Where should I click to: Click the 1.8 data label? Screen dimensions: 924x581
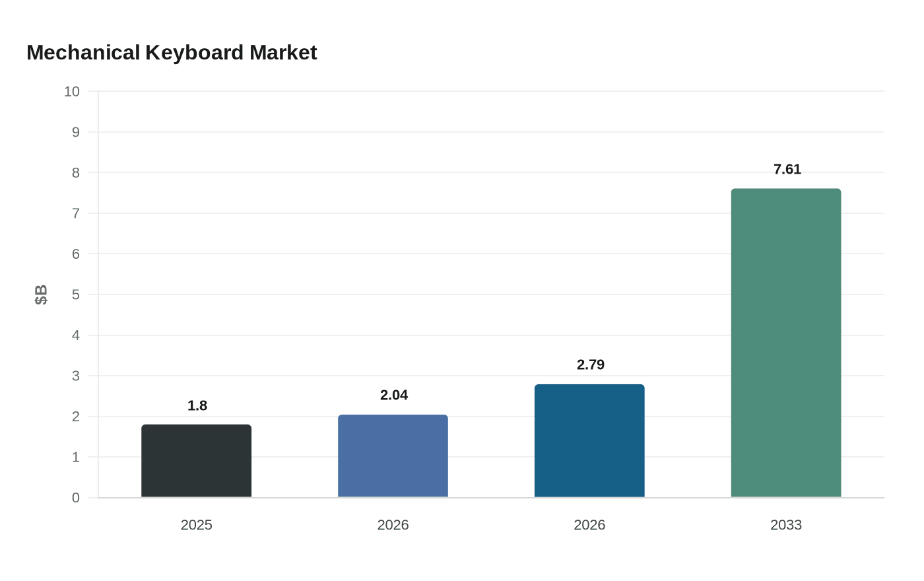point(197,406)
